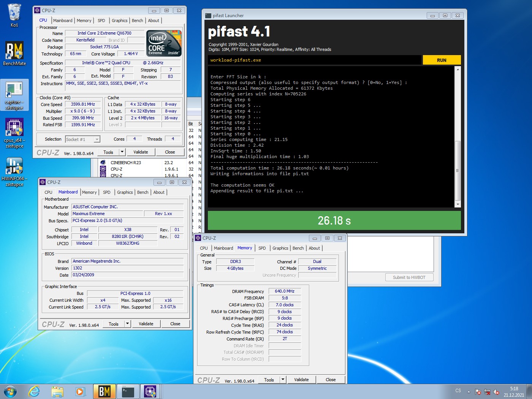532x399 pixels.
Task: Open the Bench tab in the Mainboard CPU-Z window
Action: (x=143, y=192)
